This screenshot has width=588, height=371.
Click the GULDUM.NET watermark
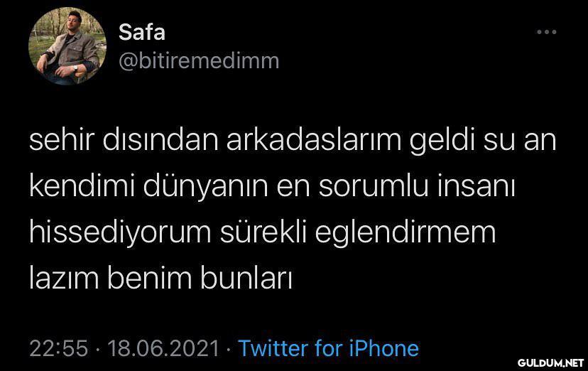[x=550, y=362]
